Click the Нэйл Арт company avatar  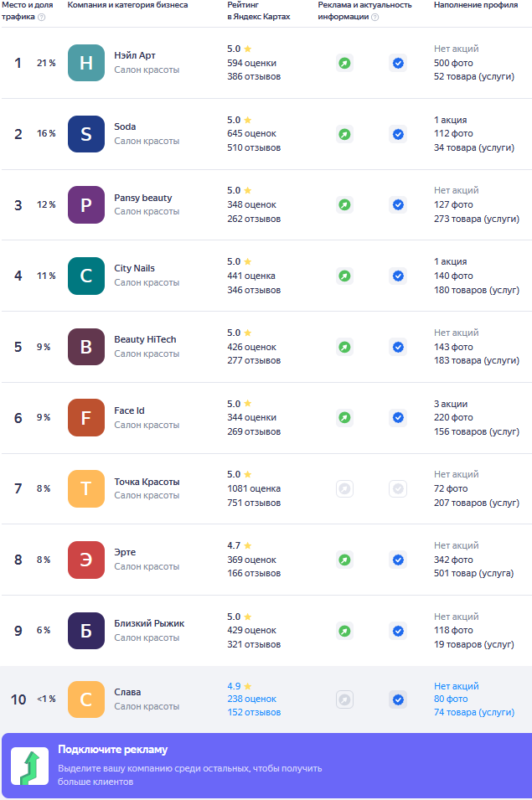(x=86, y=63)
